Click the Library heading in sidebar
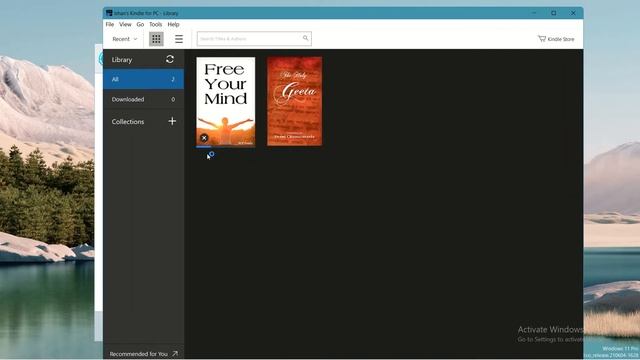This screenshot has height=360, width=640. click(x=122, y=60)
